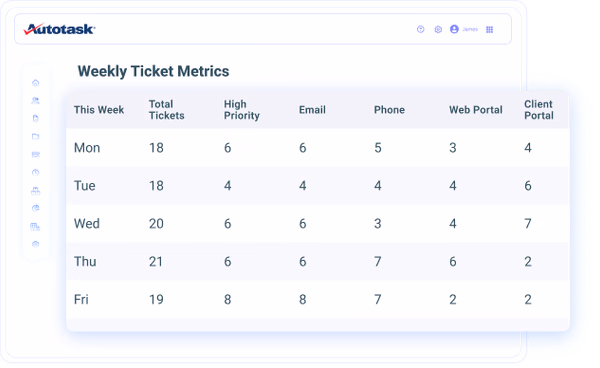Click the user profile avatar icon
The image size is (600, 368).
tap(454, 29)
